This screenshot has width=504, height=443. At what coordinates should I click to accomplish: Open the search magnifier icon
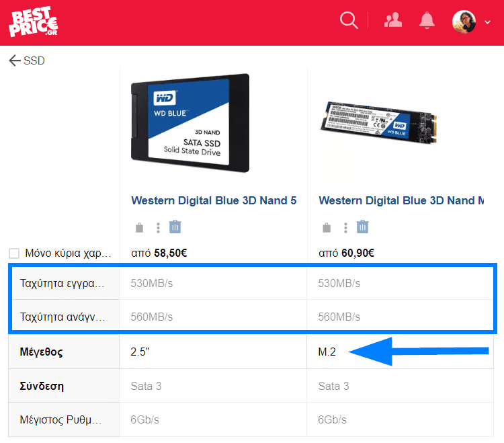(349, 21)
